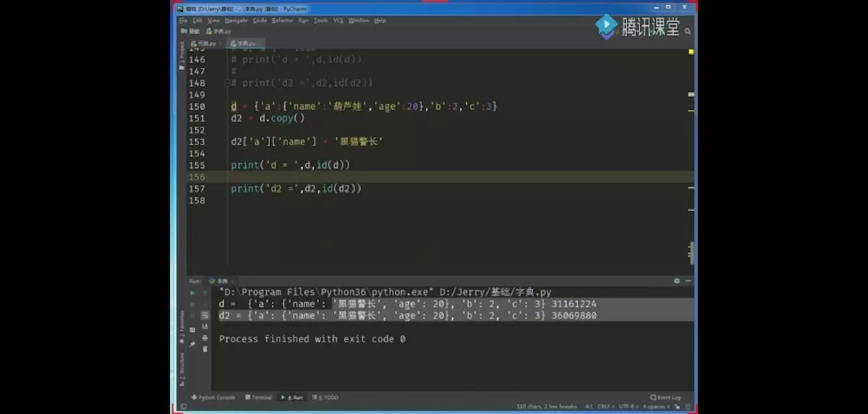Click the up arrow icon in Run panel

coord(205,293)
